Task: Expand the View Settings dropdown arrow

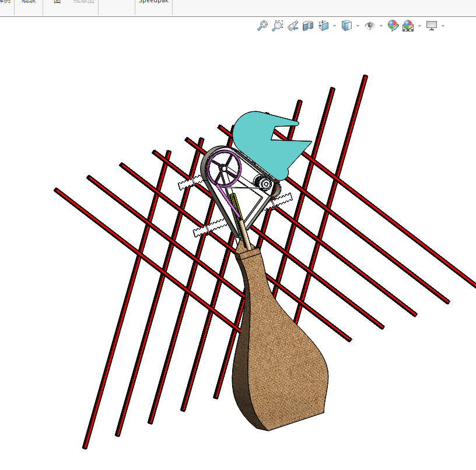Action: (x=443, y=26)
